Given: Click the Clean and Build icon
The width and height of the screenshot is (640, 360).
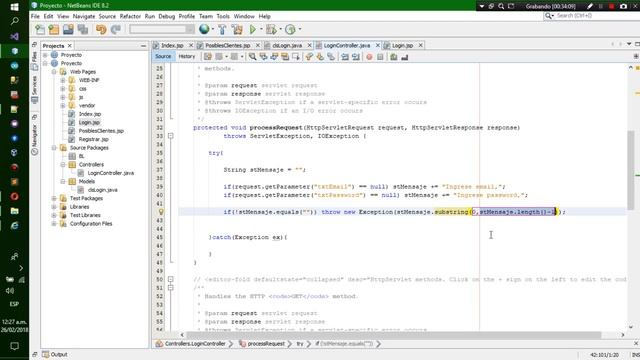Looking at the screenshot, I should tap(237, 29).
